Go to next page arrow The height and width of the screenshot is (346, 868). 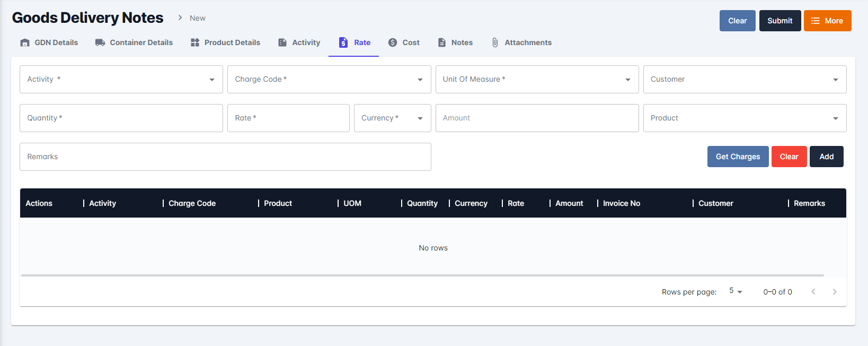pos(835,292)
